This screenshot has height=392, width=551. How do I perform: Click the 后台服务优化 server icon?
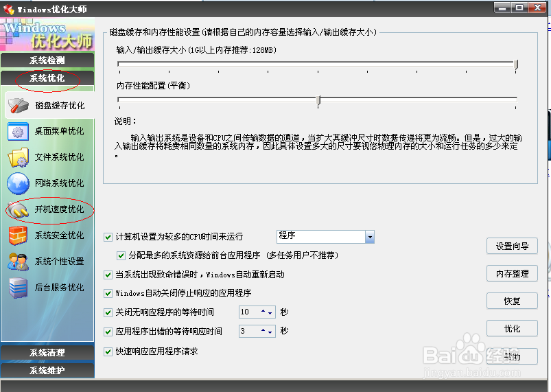18,288
